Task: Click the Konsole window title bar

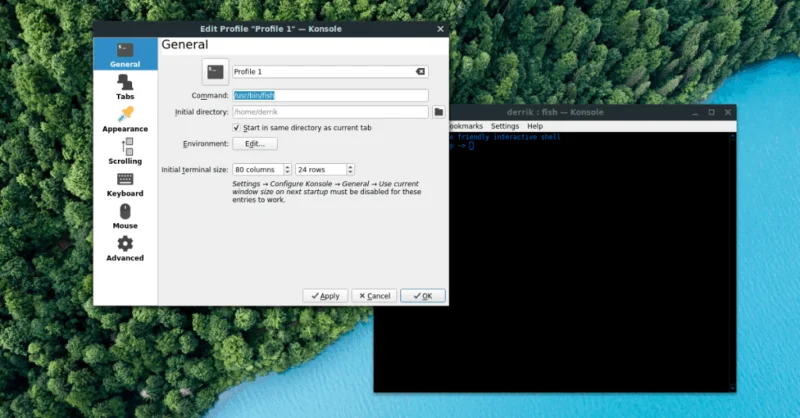Action: (555, 112)
